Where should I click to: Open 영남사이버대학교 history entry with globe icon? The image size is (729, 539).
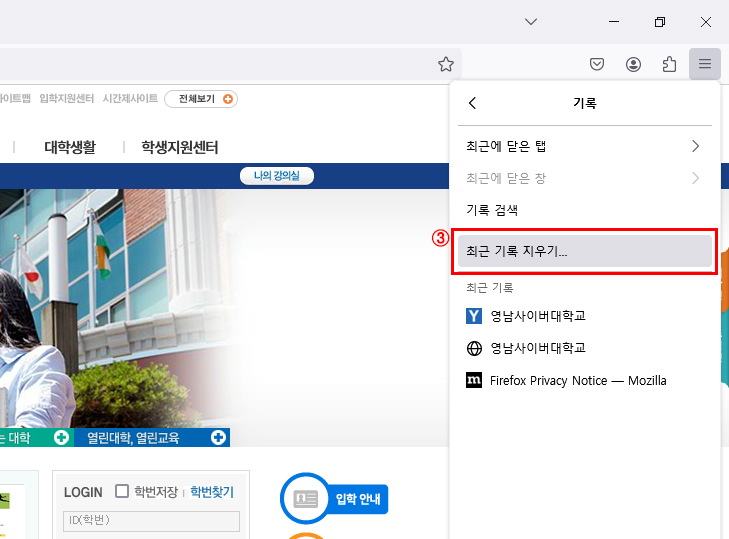(x=584, y=348)
